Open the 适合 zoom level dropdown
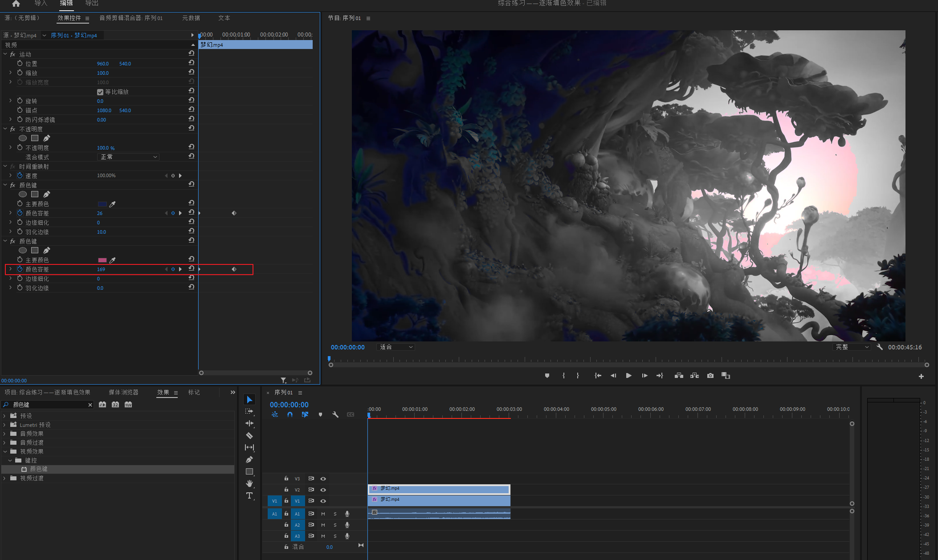This screenshot has width=938, height=560. point(396,347)
